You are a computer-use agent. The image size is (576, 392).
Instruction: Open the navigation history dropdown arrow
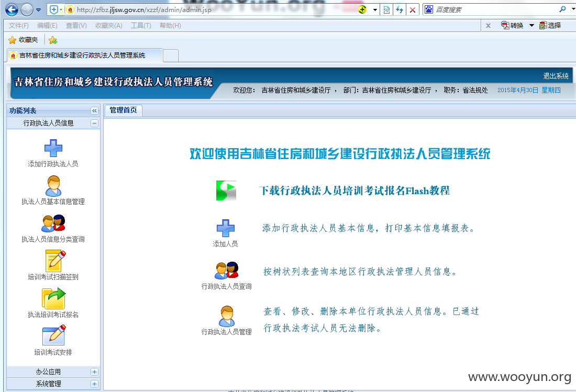[39, 10]
